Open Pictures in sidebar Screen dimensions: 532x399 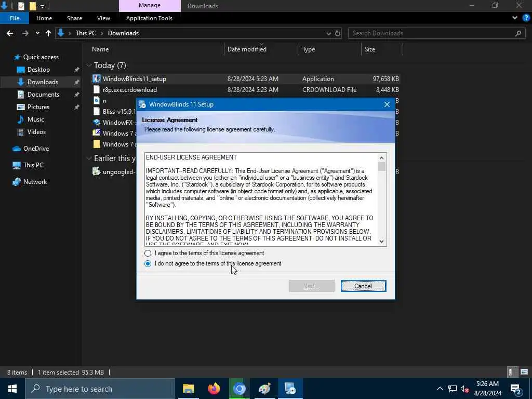tap(38, 107)
